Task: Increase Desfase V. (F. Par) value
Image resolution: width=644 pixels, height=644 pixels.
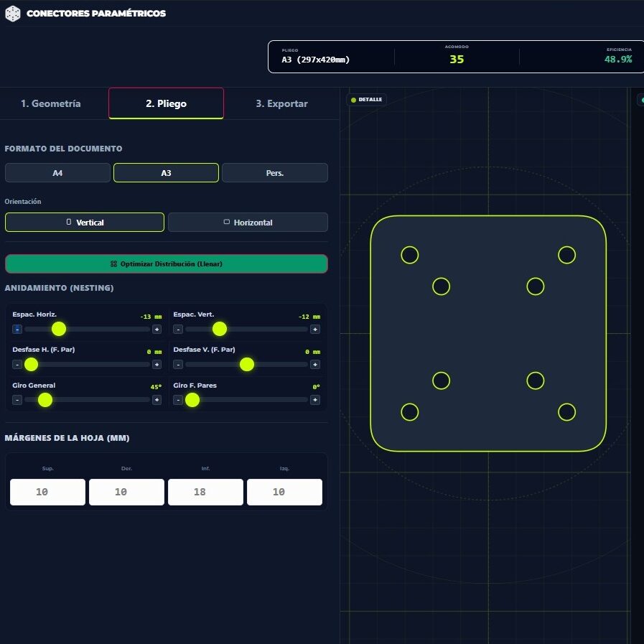Action: (x=315, y=364)
